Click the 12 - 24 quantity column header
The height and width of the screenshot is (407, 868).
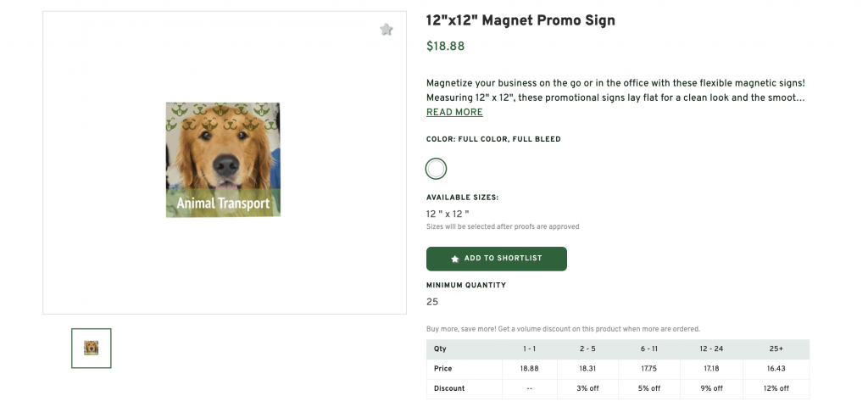pos(712,349)
